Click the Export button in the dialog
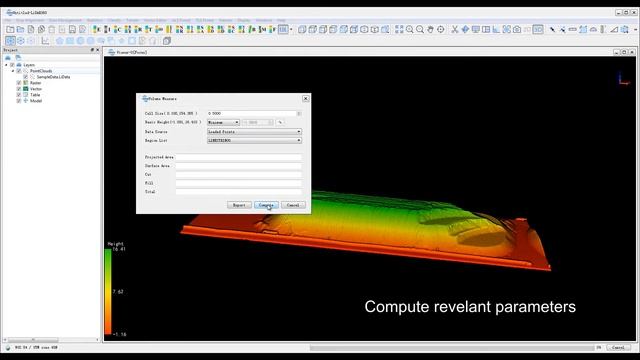Viewport: 640px width, 360px height. click(239, 205)
